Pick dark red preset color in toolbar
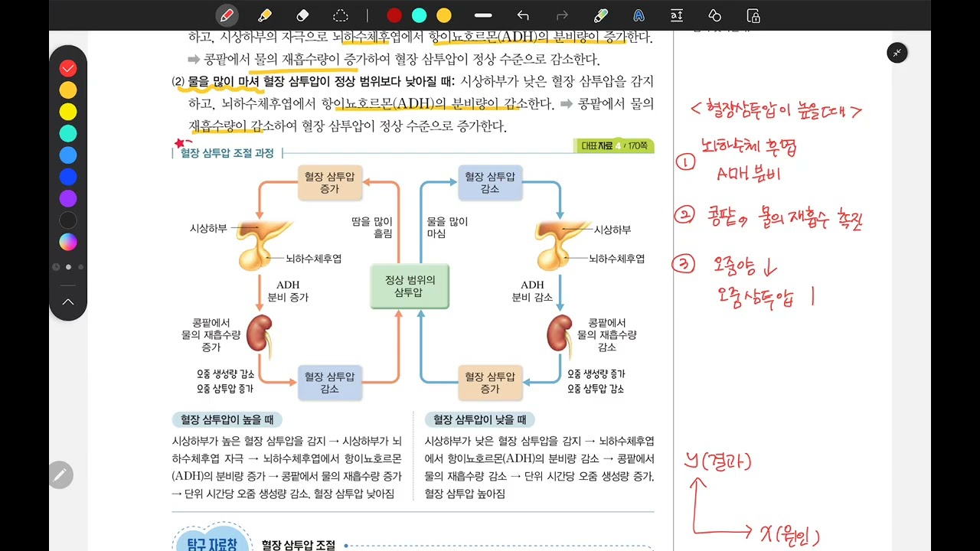 pyautogui.click(x=394, y=15)
